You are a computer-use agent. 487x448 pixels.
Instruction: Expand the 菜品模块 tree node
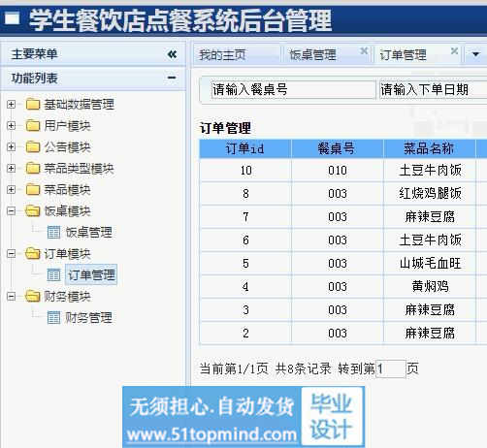tap(11, 189)
